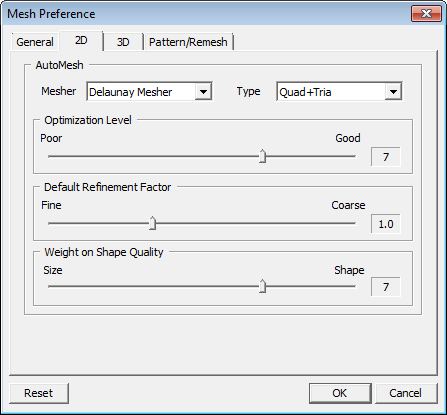This screenshot has height=415, width=447.
Task: Confirm settings with the OK button
Action: 340,393
